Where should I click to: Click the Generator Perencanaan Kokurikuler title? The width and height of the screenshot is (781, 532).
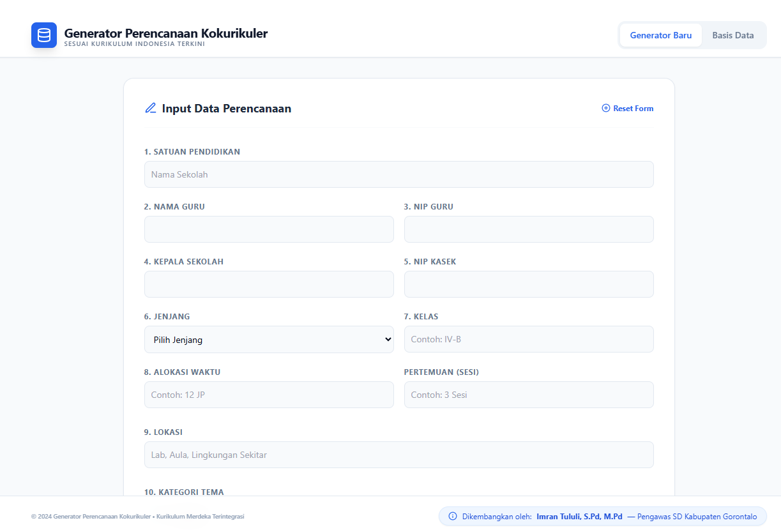166,33
